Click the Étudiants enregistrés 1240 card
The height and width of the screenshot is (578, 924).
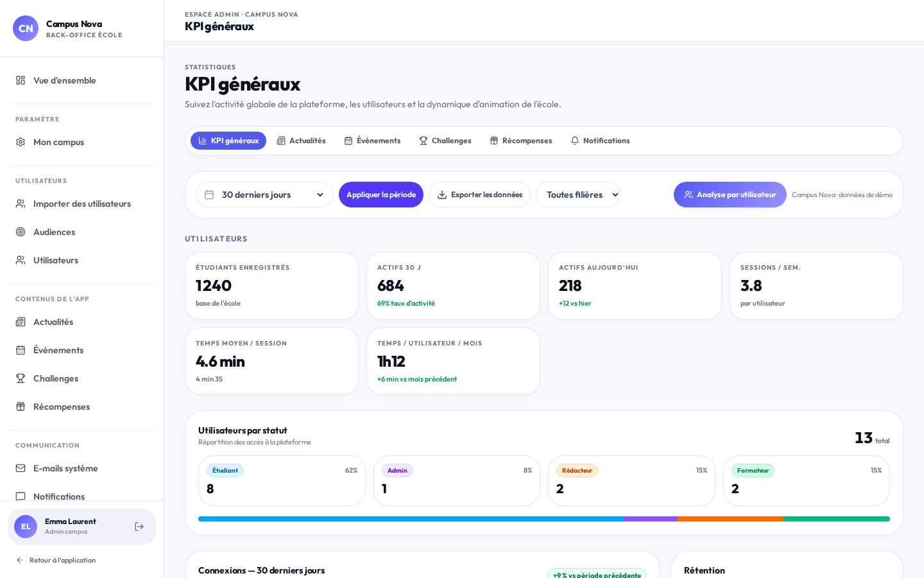point(271,286)
